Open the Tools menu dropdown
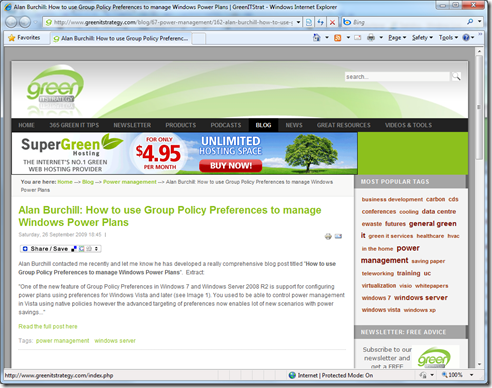 pyautogui.click(x=448, y=38)
